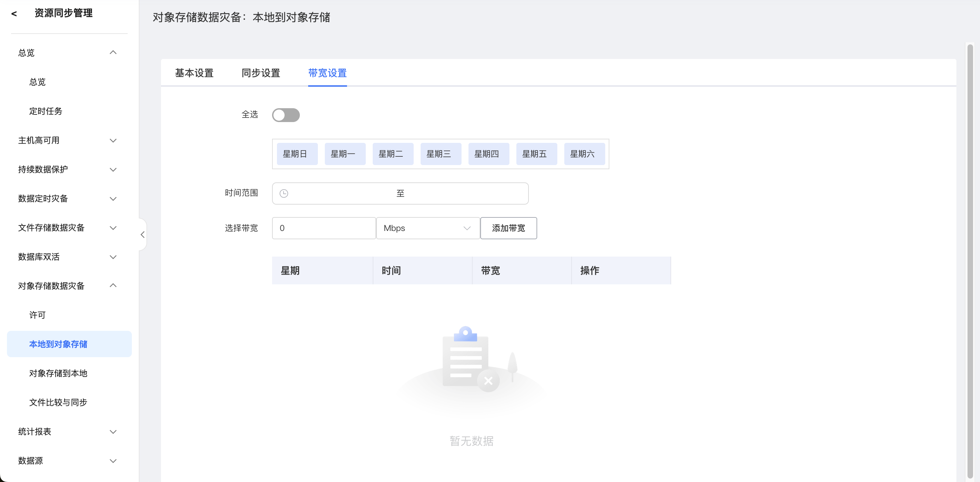Expand the 数据库双活 sidebar section
This screenshot has height=482, width=980.
[x=112, y=257]
